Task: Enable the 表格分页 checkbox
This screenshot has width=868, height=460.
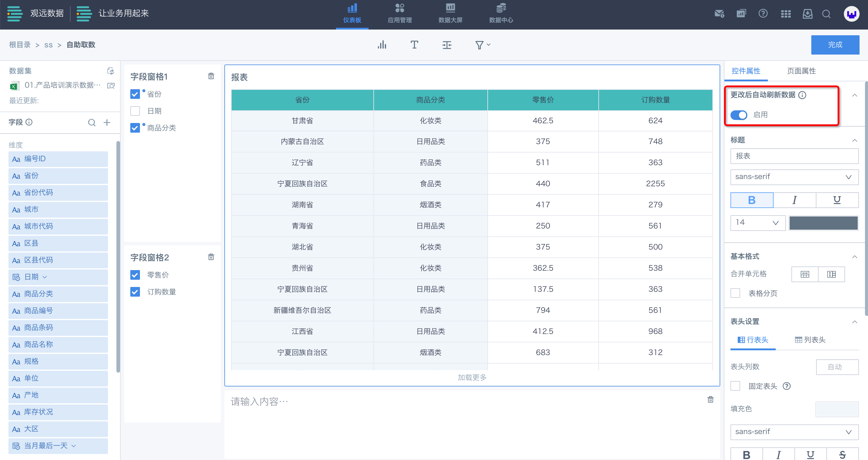Action: coord(735,293)
